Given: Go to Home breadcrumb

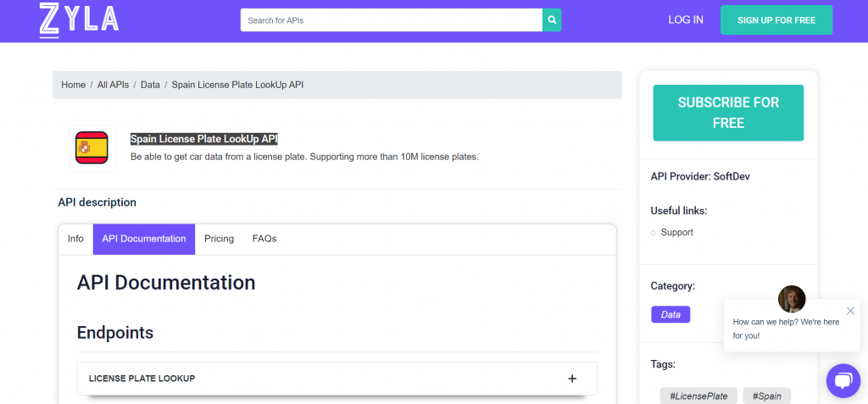Looking at the screenshot, I should [73, 85].
